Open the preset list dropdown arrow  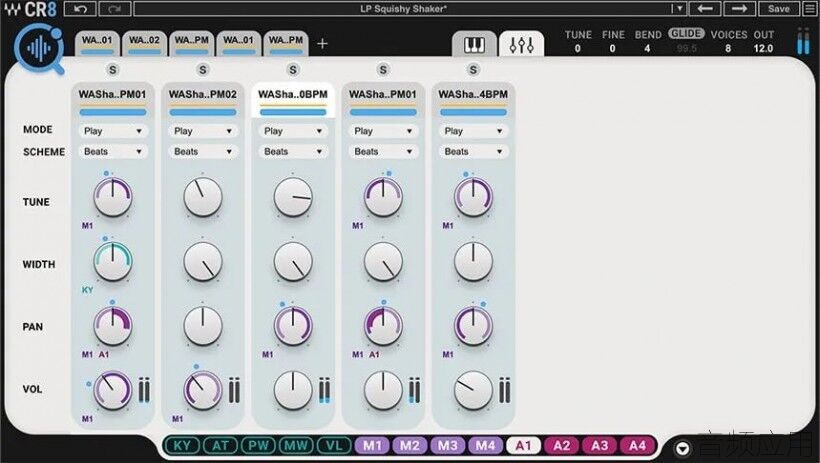pos(679,9)
